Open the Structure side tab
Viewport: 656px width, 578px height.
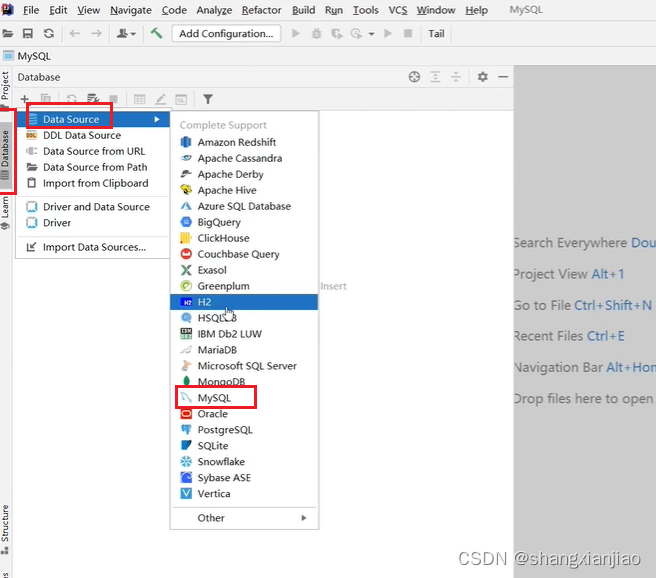click(5, 529)
